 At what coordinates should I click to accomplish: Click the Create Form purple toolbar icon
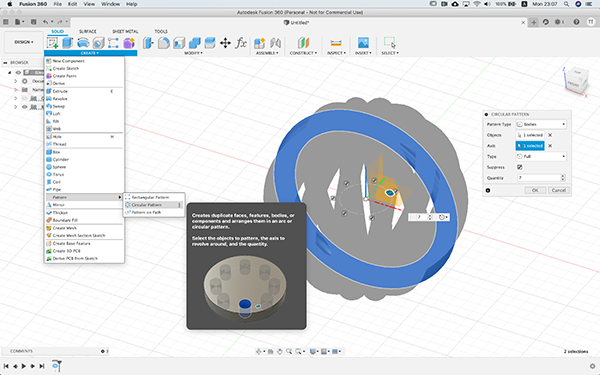[x=129, y=42]
